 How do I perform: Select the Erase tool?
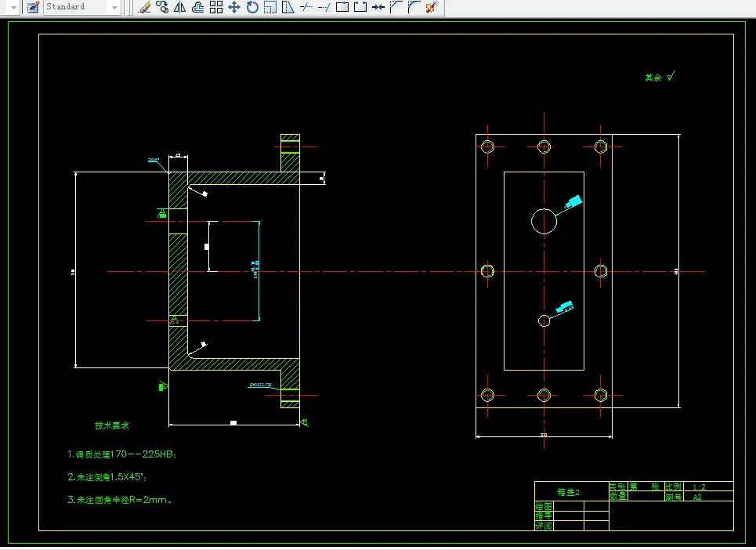click(x=144, y=7)
